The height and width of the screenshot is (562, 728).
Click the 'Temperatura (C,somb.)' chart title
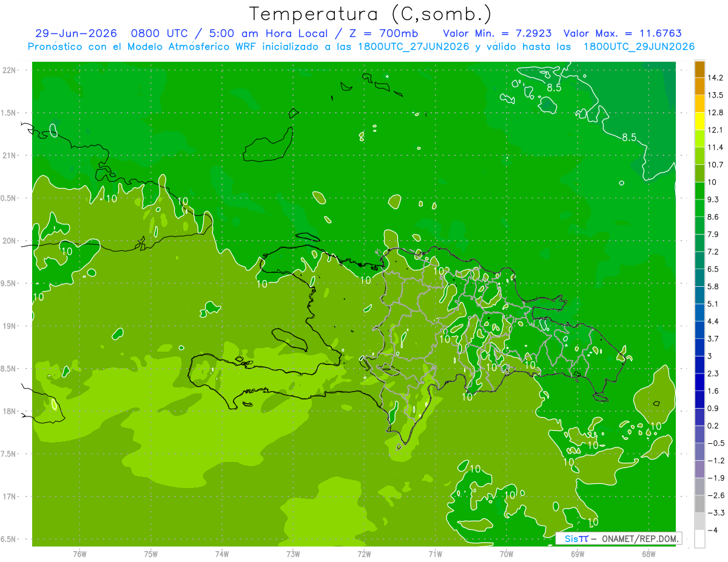click(370, 14)
